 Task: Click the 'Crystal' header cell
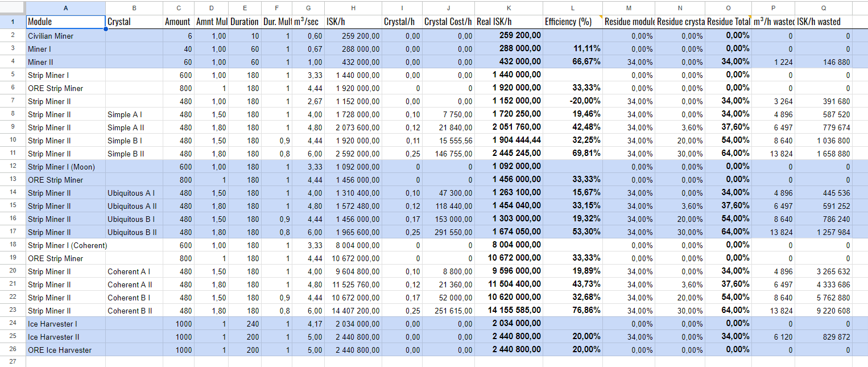tap(134, 22)
